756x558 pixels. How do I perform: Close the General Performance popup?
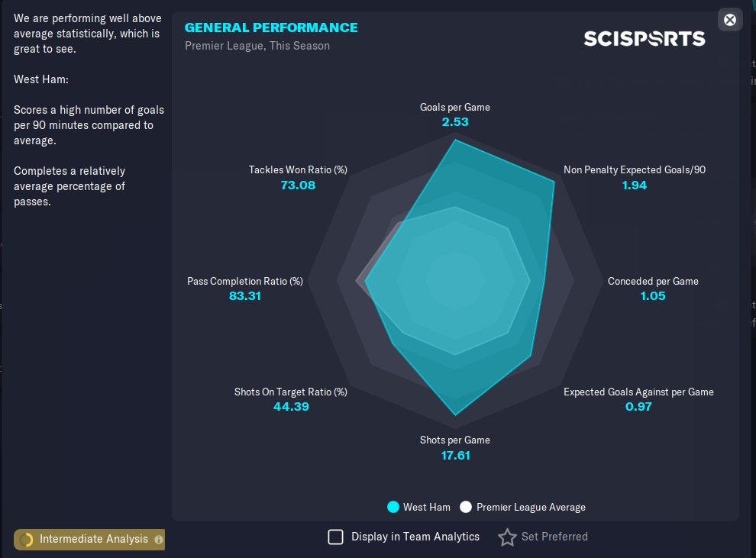click(x=730, y=20)
